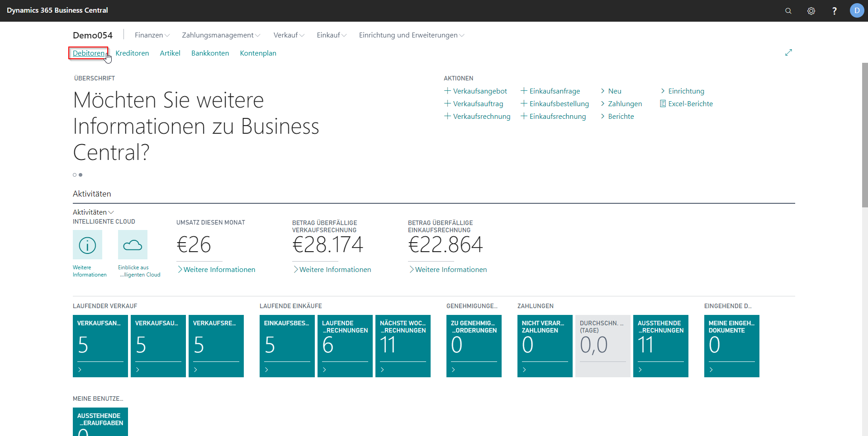
Task: Open the Kreditoren list
Action: pos(132,53)
